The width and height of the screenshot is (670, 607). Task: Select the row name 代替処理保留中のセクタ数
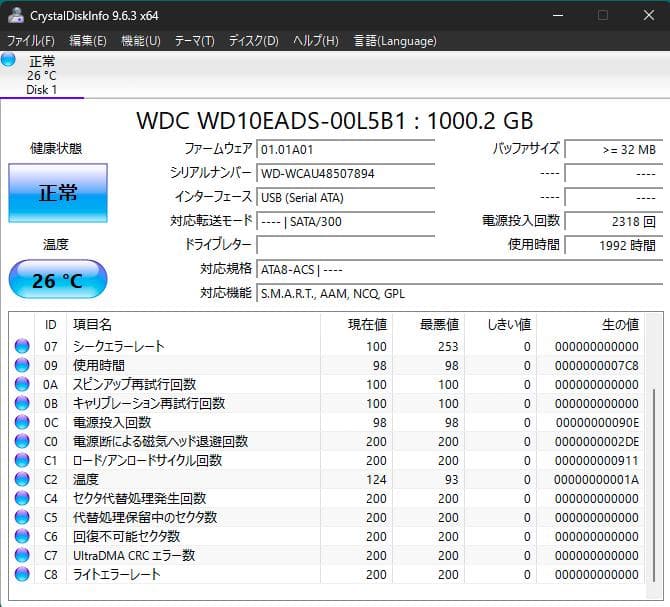pos(145,517)
